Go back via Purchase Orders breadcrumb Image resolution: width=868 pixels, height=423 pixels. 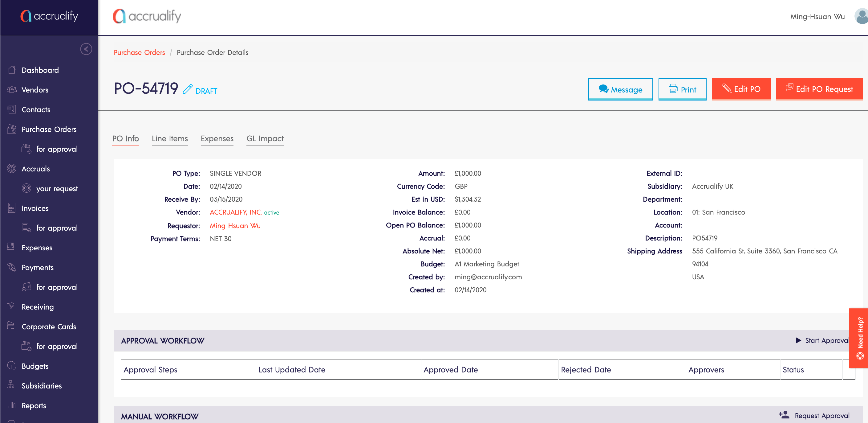click(x=139, y=52)
